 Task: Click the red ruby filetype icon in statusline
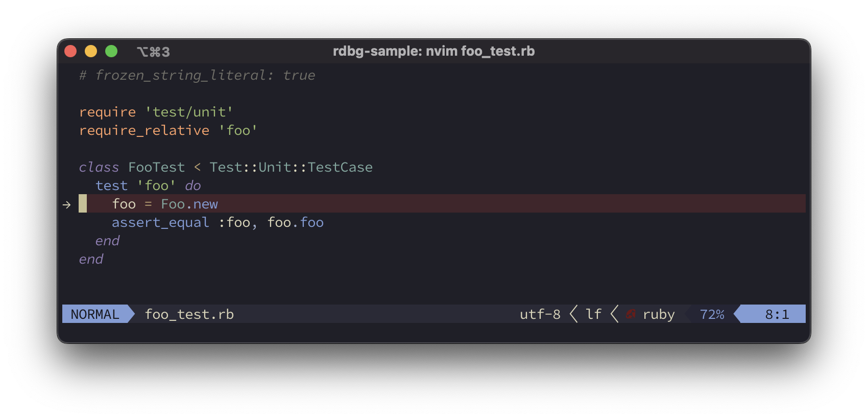click(x=631, y=314)
